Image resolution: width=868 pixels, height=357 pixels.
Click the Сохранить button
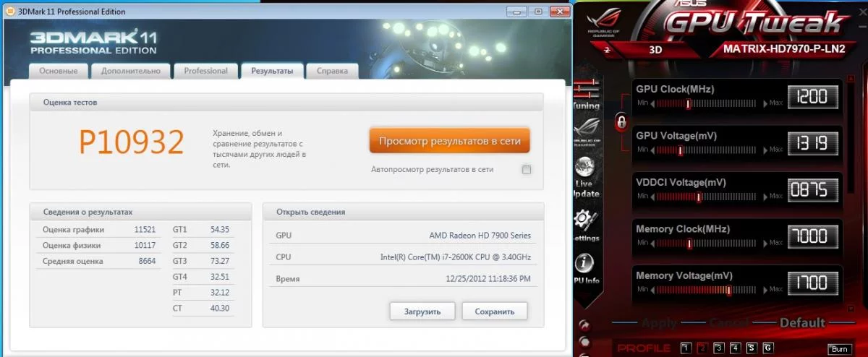[x=495, y=311]
